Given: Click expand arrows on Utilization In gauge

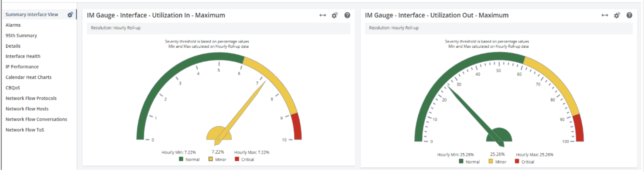Looking at the screenshot, I should click(x=322, y=15).
